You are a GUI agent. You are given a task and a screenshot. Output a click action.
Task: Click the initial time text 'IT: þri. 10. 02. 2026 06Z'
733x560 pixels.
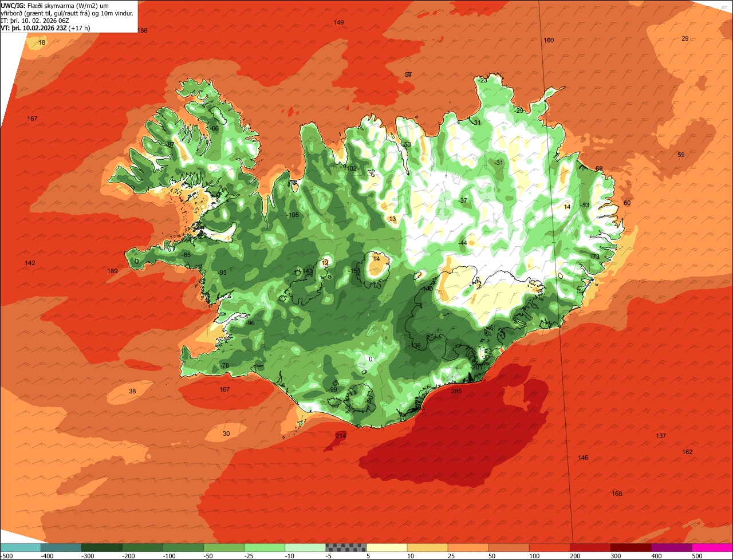35,21
